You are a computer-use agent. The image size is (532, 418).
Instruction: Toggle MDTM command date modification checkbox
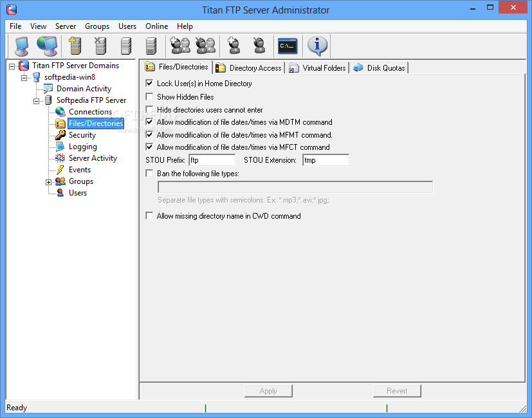pyautogui.click(x=149, y=122)
